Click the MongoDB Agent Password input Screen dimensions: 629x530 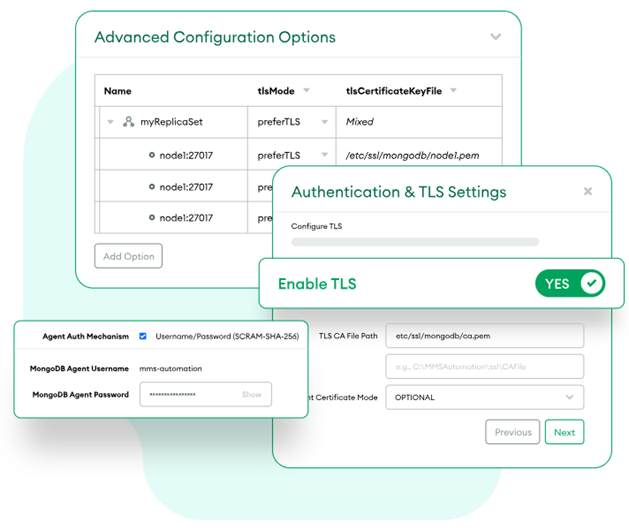tap(190, 395)
